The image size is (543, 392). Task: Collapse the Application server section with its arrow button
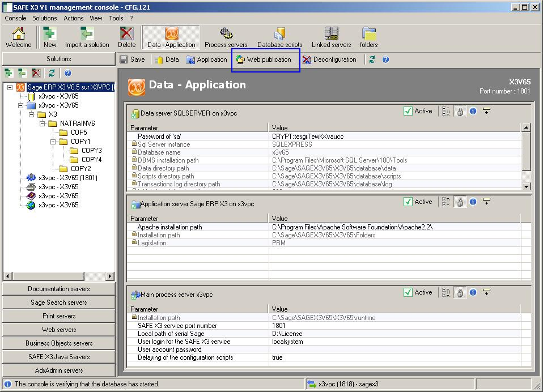point(486,202)
